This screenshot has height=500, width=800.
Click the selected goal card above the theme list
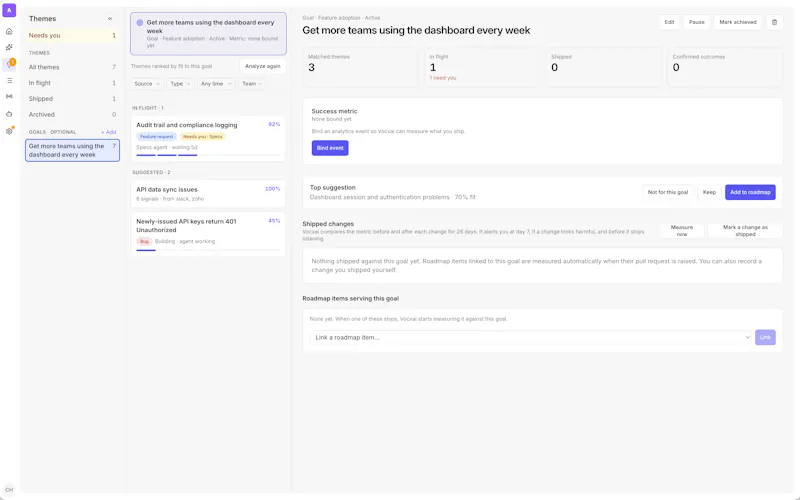pos(208,34)
